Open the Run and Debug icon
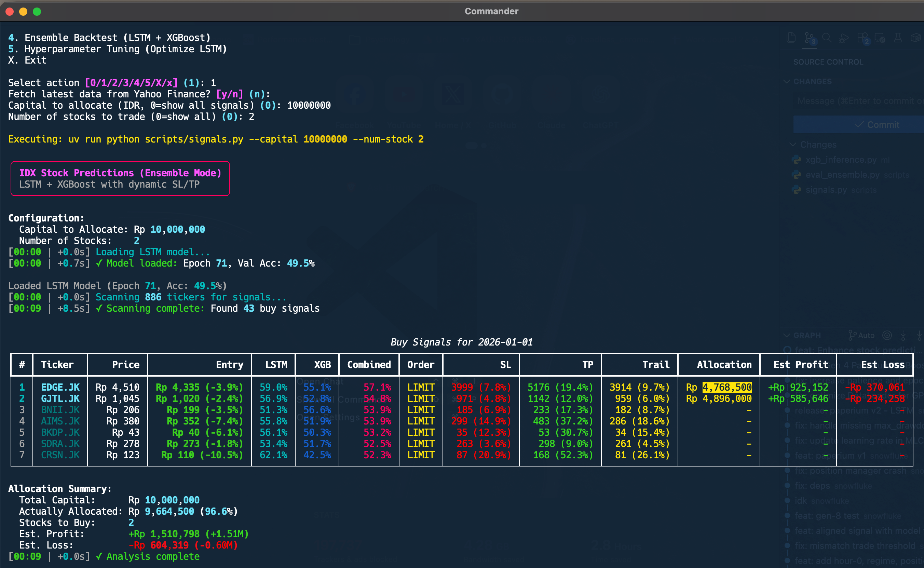 pos(844,38)
